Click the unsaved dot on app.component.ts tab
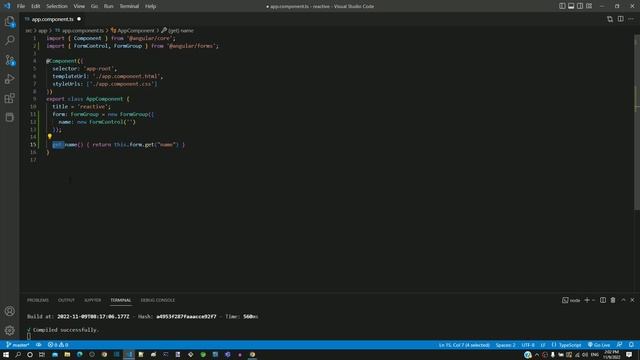This screenshot has width=640, height=360. pos(79,19)
